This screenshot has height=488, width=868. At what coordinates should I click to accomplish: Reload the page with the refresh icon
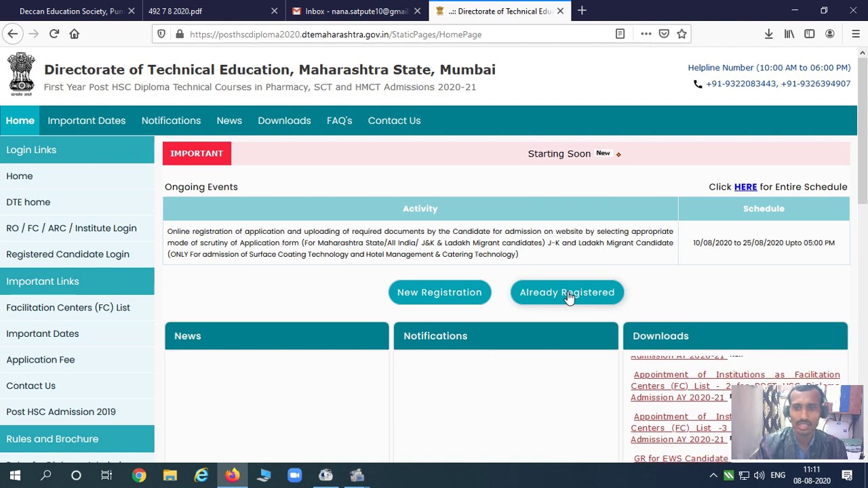[54, 34]
